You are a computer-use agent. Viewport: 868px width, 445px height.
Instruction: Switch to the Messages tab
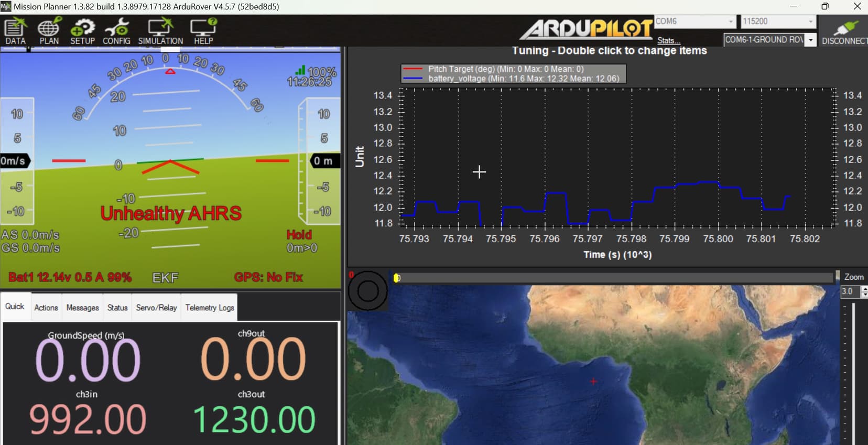(x=82, y=308)
